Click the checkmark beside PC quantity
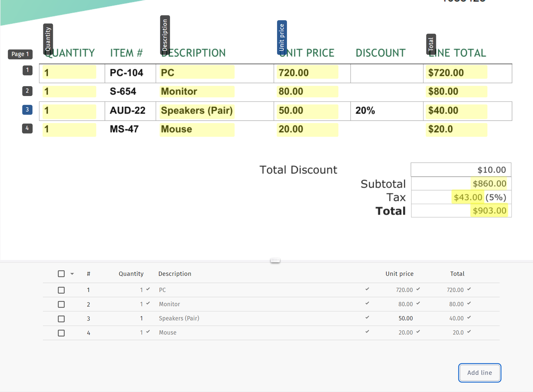Screen dimensions: 533x392 (148, 289)
